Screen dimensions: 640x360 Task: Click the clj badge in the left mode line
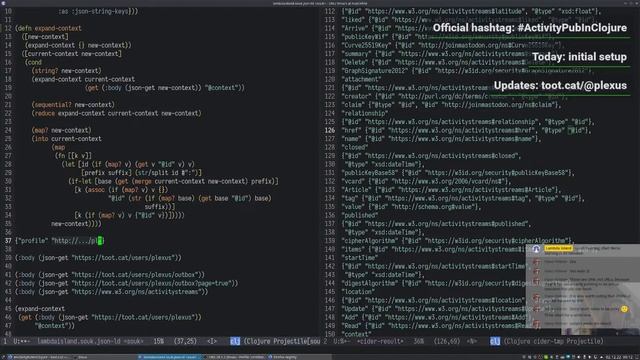pos(235,341)
